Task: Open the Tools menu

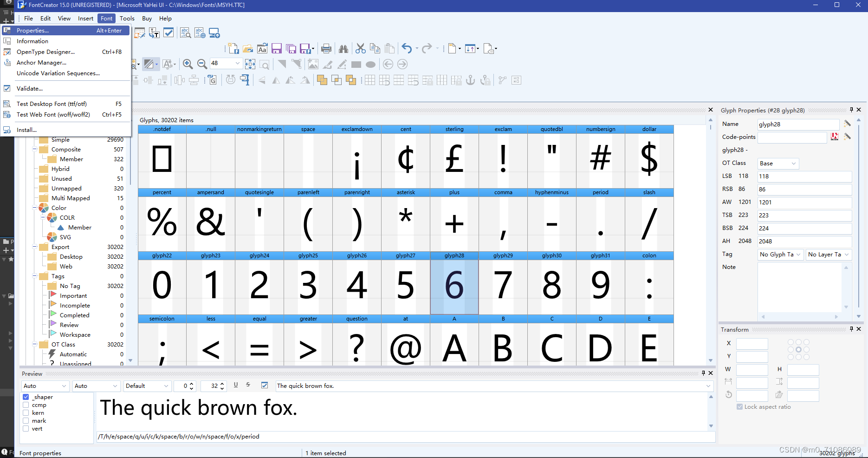Action: click(x=127, y=19)
